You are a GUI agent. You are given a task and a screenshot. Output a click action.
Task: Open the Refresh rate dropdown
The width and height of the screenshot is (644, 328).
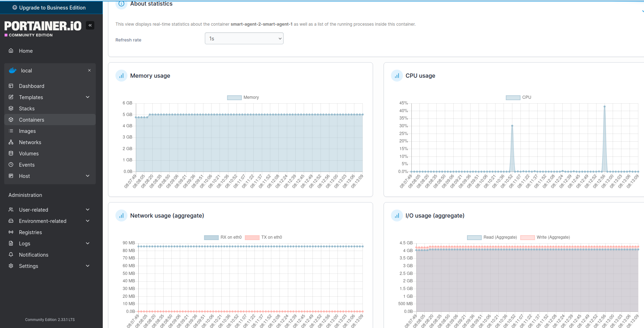tap(244, 39)
